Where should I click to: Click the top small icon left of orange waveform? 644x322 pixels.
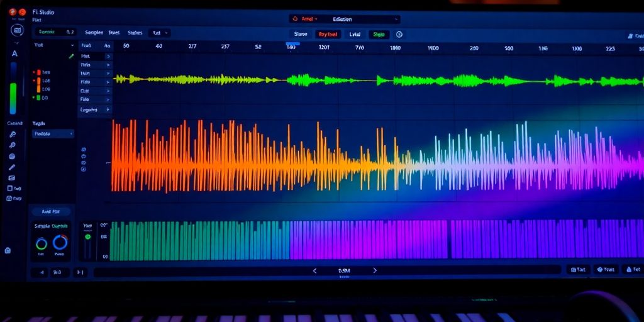(x=84, y=150)
